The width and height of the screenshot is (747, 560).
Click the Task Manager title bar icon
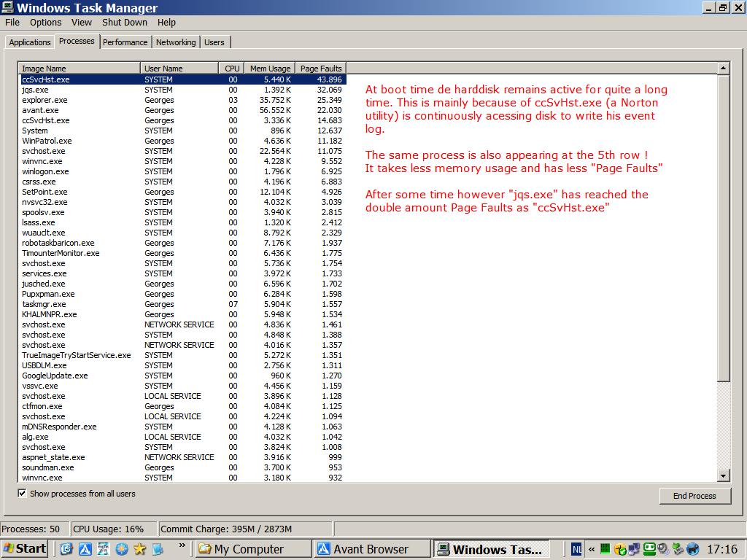click(7, 7)
